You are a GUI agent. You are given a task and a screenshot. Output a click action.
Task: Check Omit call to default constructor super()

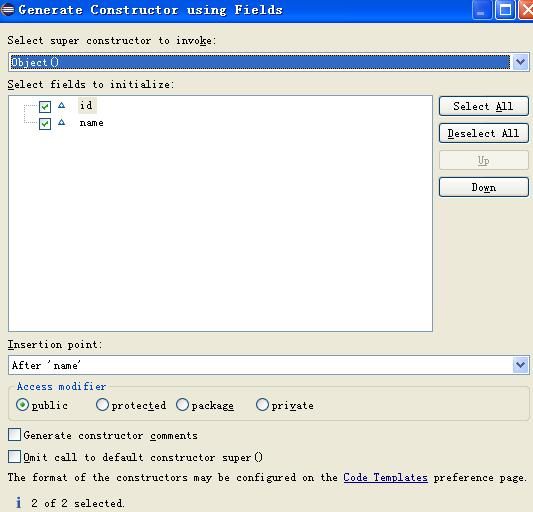click(14, 457)
